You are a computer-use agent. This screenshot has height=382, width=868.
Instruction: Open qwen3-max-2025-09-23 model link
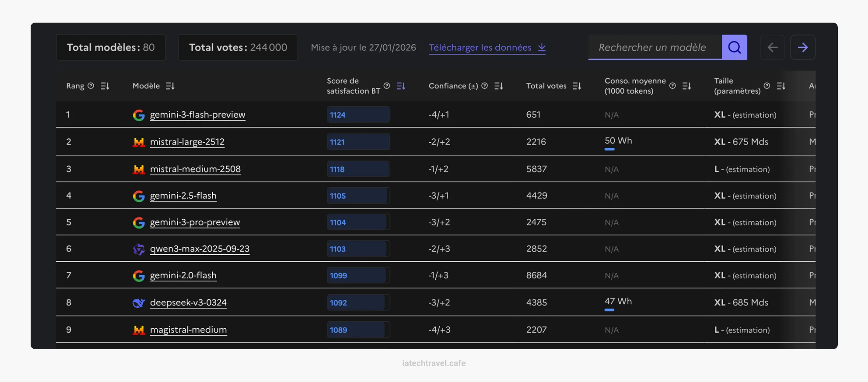coord(199,249)
